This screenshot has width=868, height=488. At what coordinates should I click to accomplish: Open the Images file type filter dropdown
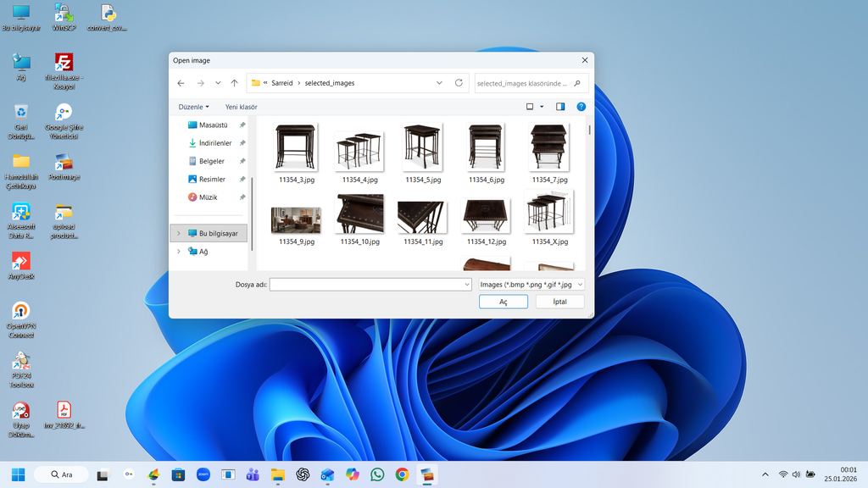pos(531,285)
